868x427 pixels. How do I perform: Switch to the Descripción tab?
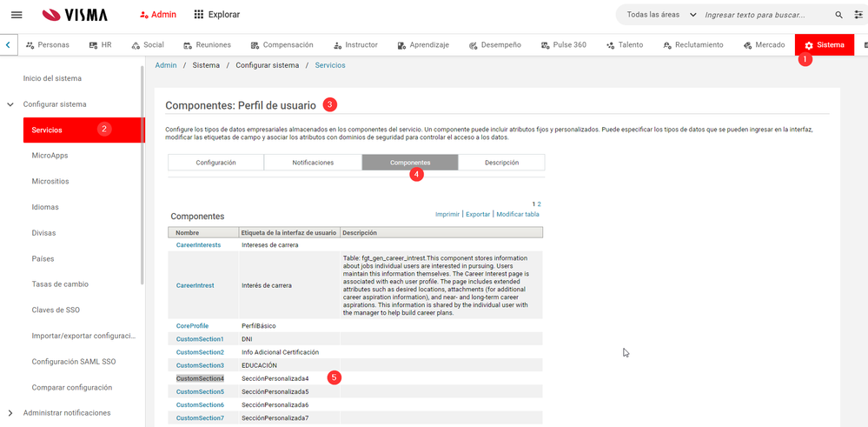pos(501,163)
